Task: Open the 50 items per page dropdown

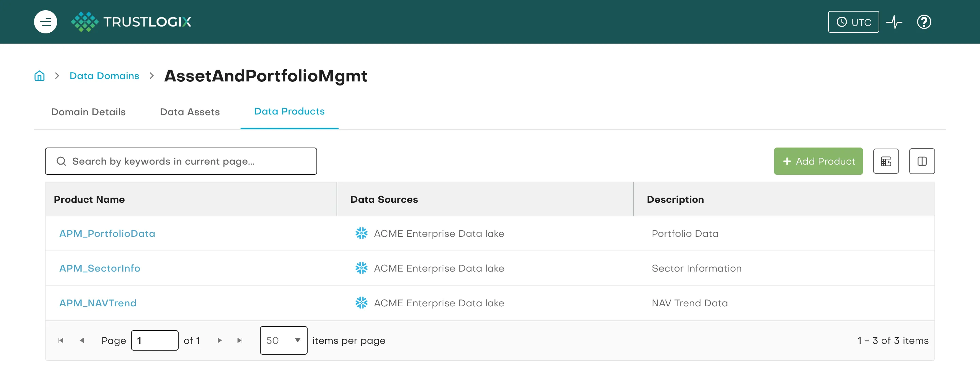Action: coord(283,340)
